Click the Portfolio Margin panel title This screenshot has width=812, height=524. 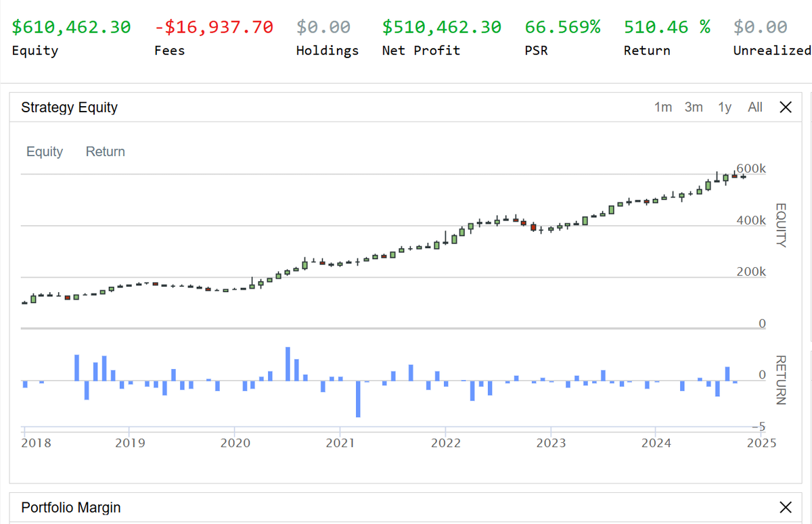tap(71, 507)
